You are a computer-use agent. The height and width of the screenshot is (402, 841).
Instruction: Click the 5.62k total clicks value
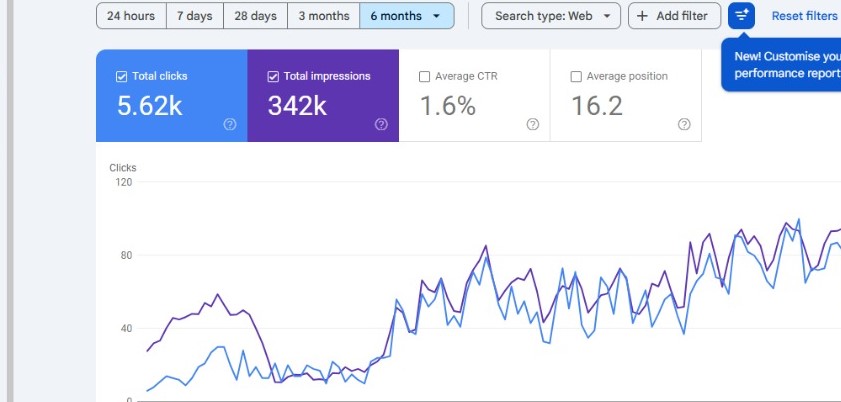150,106
